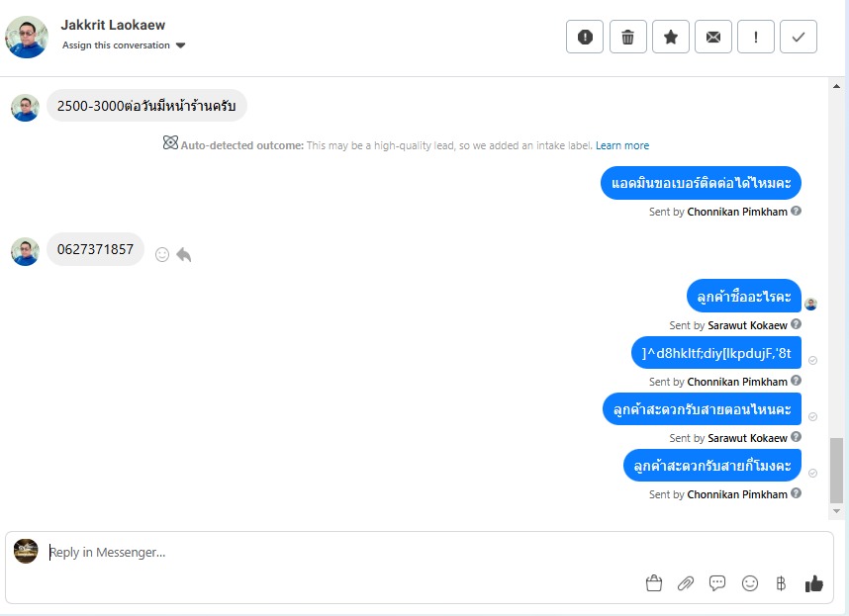The height and width of the screenshot is (616, 849).
Task: Send a thumbs up like
Action: (813, 583)
